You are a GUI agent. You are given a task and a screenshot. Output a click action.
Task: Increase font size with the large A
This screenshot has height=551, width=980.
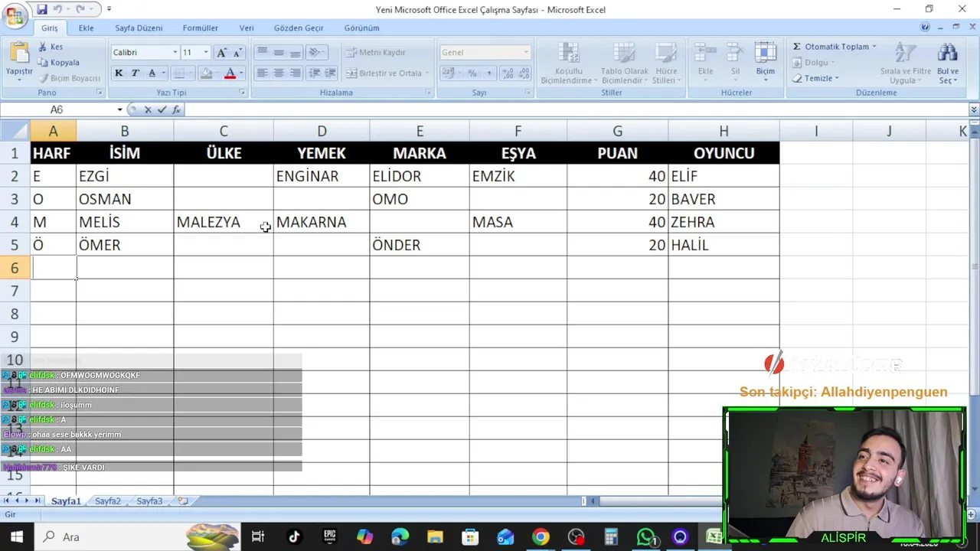[x=221, y=52]
